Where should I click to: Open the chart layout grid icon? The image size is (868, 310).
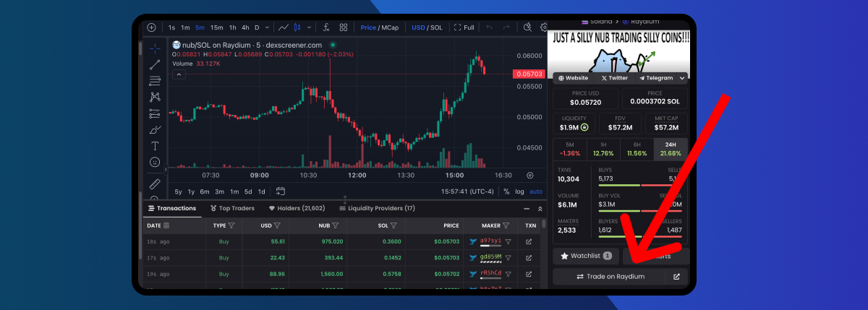pyautogui.click(x=345, y=27)
